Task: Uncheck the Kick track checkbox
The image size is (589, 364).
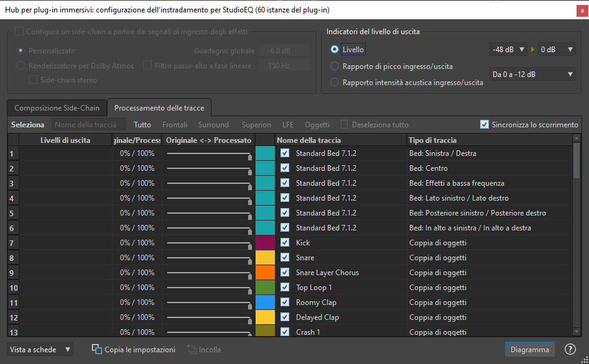Action: pyautogui.click(x=285, y=243)
